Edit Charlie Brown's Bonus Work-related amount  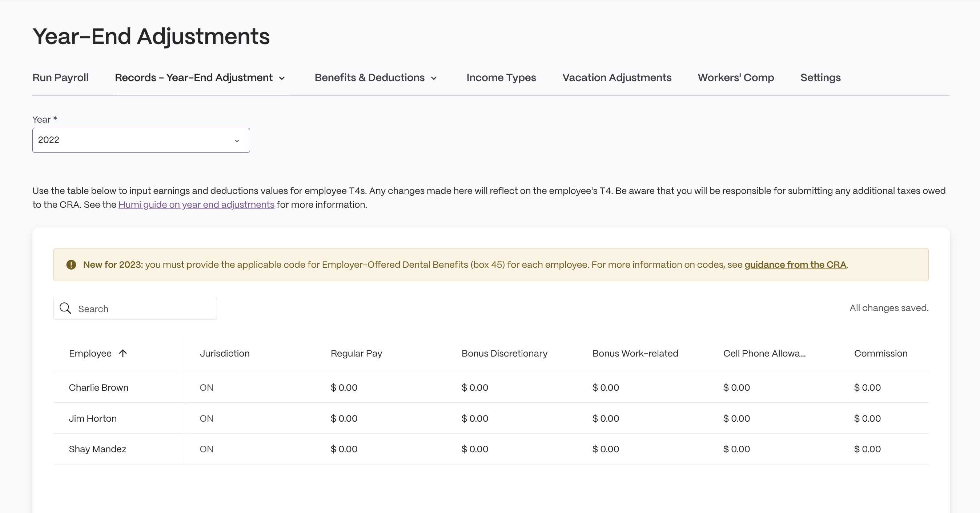[606, 388]
